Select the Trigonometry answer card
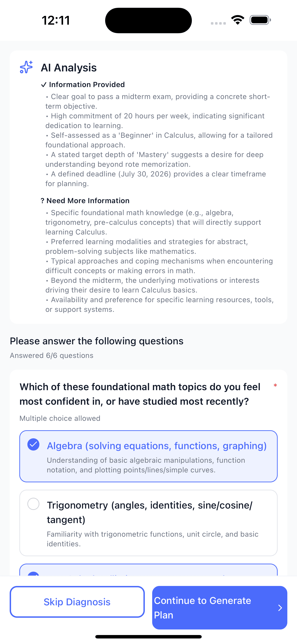The height and width of the screenshot is (644, 297). click(148, 523)
